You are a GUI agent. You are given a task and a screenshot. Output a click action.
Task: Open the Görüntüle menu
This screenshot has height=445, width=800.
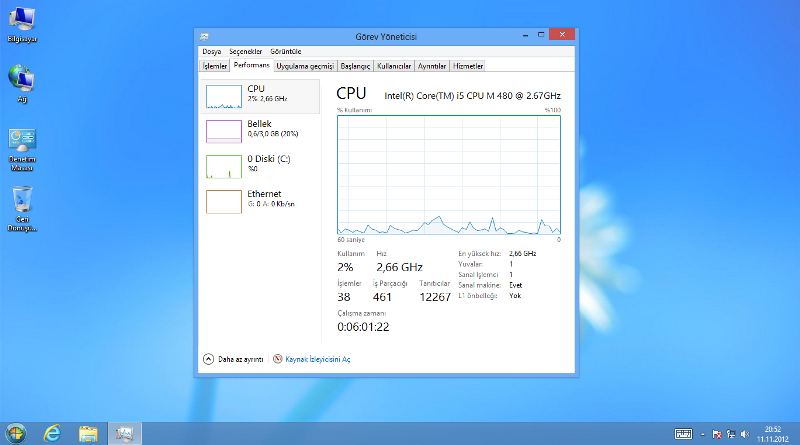286,52
